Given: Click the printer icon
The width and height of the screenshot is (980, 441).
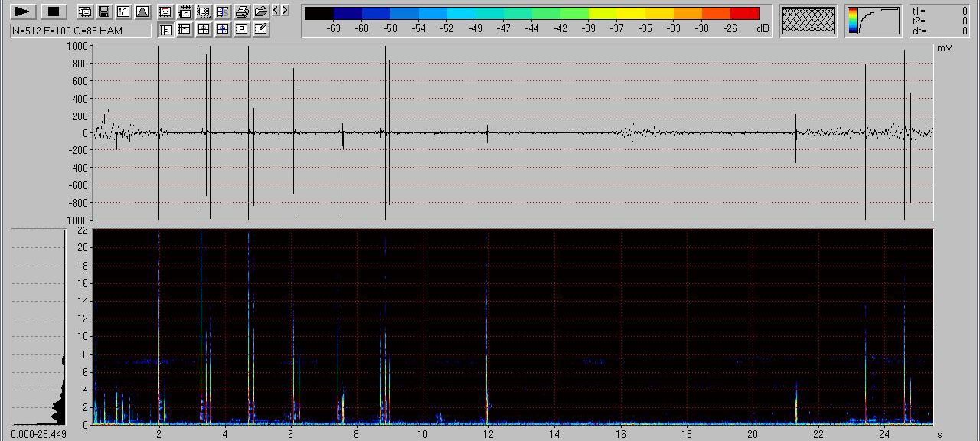Looking at the screenshot, I should pyautogui.click(x=242, y=11).
